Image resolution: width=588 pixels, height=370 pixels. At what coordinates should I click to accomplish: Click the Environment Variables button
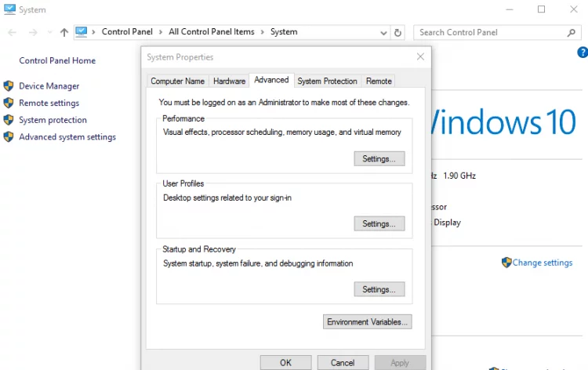point(367,321)
